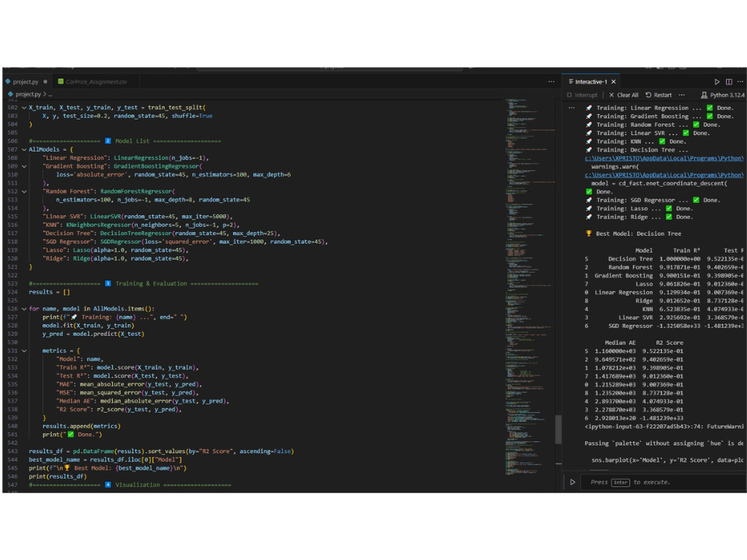The height and width of the screenshot is (560, 747).
Task: Focus the 'Press Enter to execute' input box
Action: (665, 482)
